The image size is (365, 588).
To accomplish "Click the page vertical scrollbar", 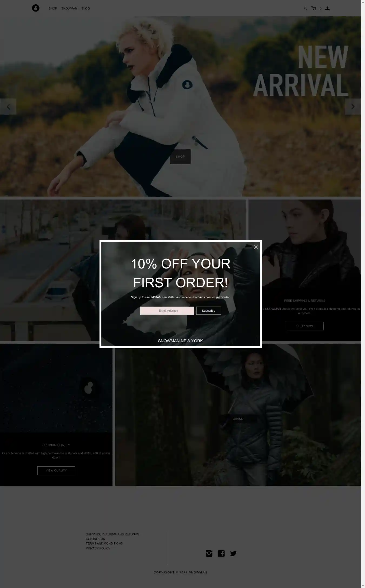I will click(363, 294).
